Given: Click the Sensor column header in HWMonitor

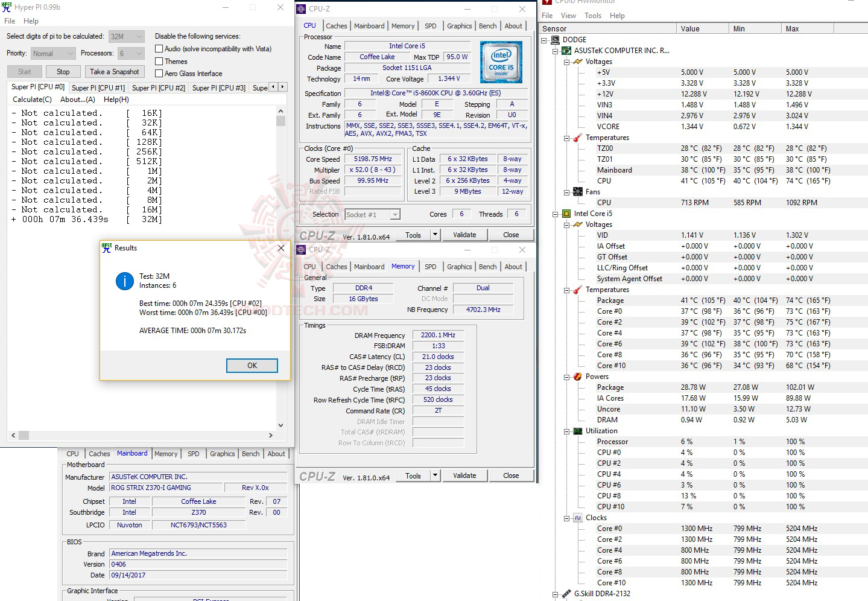Looking at the screenshot, I should click(608, 29).
